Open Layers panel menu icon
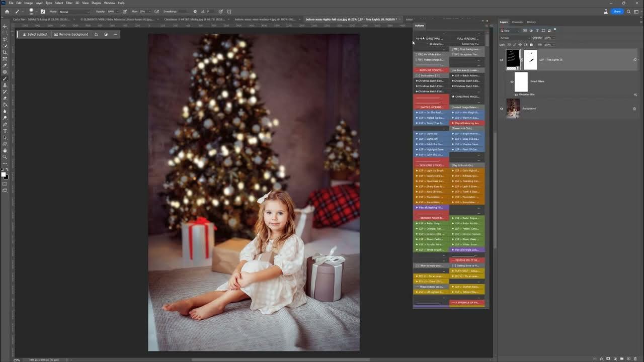This screenshot has height=362, width=644. tap(641, 22)
